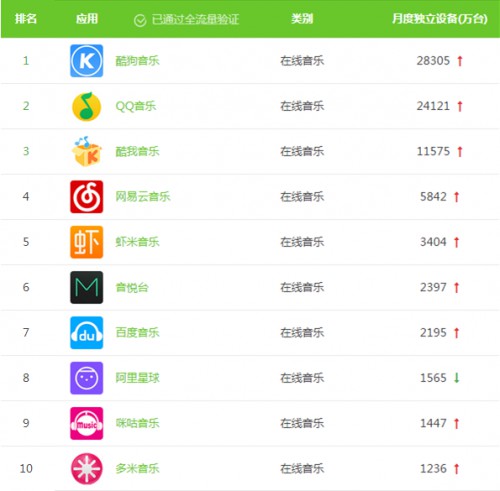Viewport: 500px width, 491px height.
Task: Click the 音悦台 black M icon
Action: coord(87,287)
